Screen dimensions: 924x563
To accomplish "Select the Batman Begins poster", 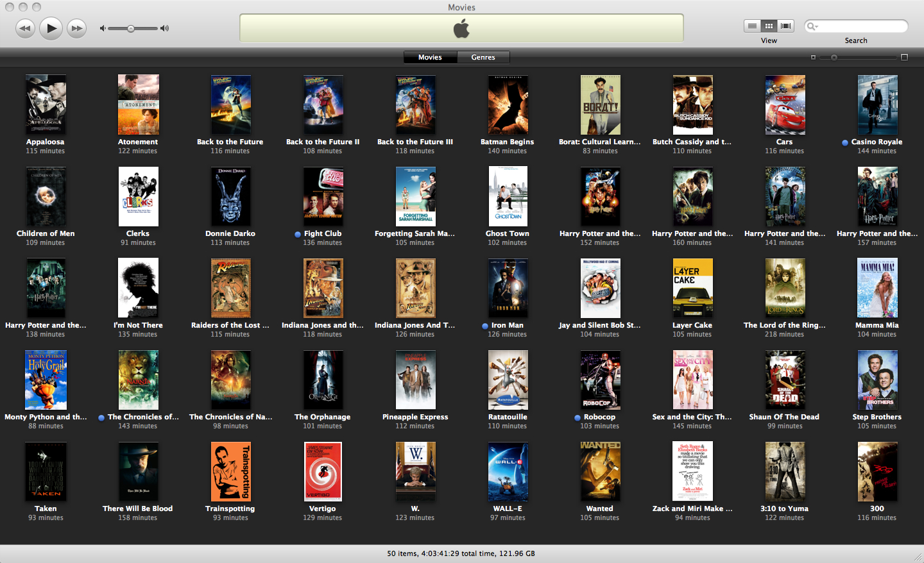I will (508, 105).
